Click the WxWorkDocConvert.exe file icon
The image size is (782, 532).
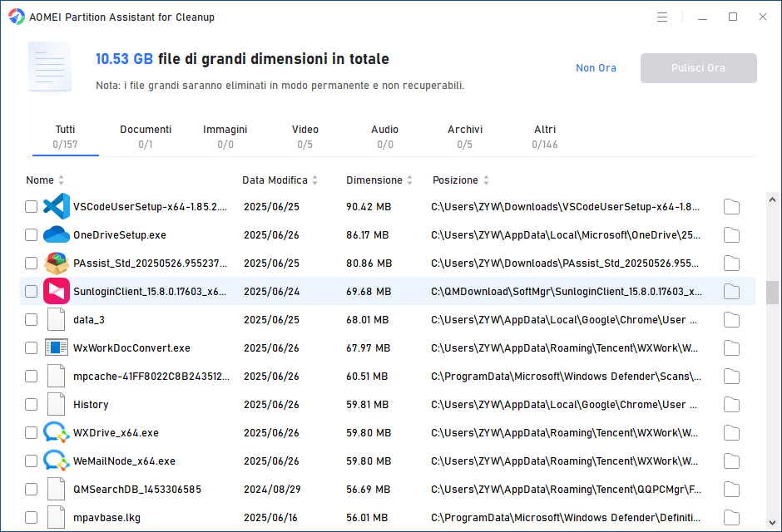click(x=57, y=347)
